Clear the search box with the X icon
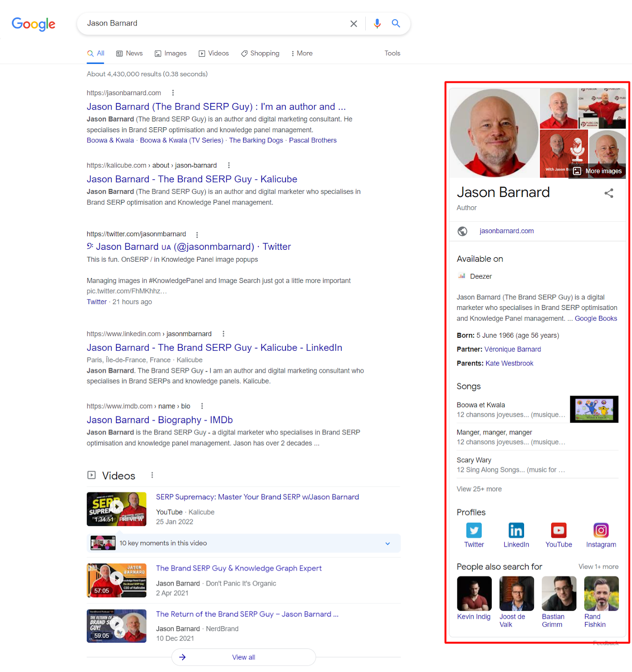This screenshot has height=672, width=632. [x=354, y=24]
